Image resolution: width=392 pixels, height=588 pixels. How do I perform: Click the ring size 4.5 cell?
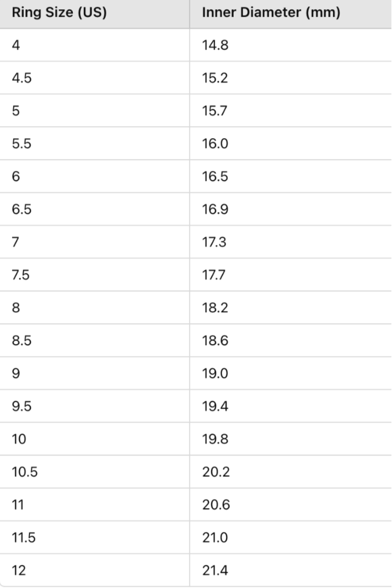21,78
